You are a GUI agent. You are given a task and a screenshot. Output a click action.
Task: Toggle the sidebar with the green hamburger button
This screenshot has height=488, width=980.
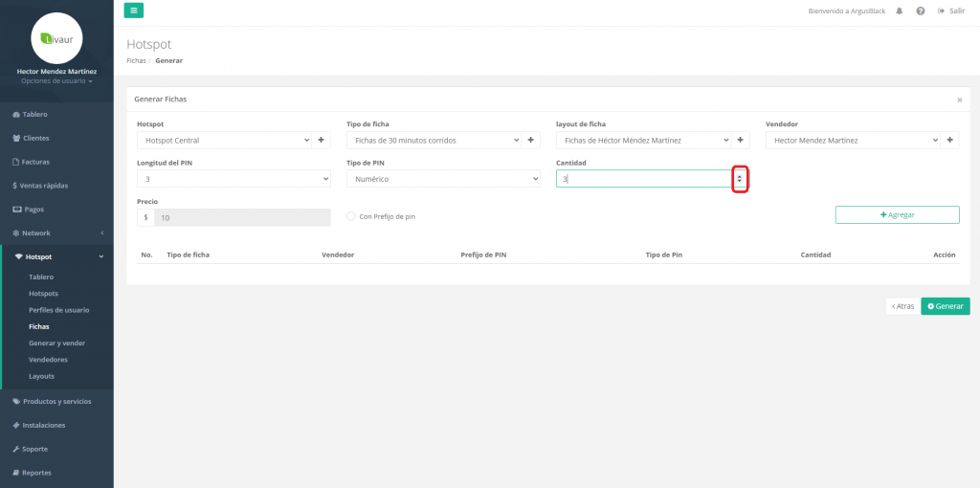point(133,11)
